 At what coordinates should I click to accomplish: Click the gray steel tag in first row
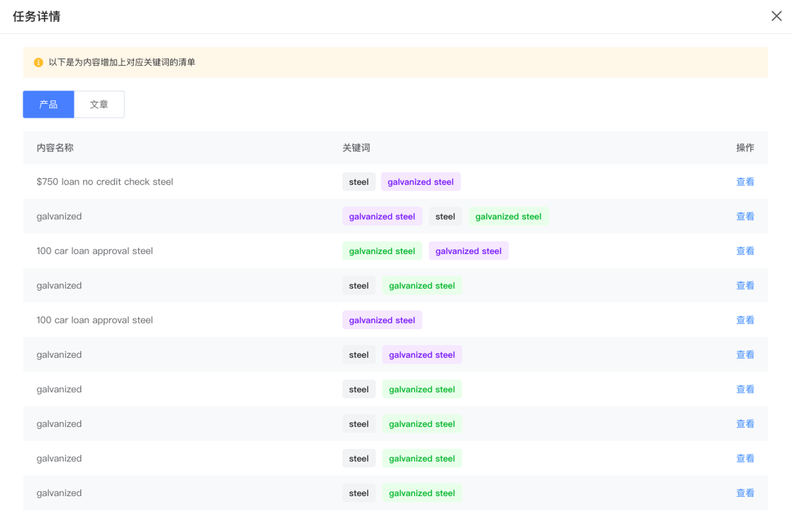pyautogui.click(x=359, y=182)
